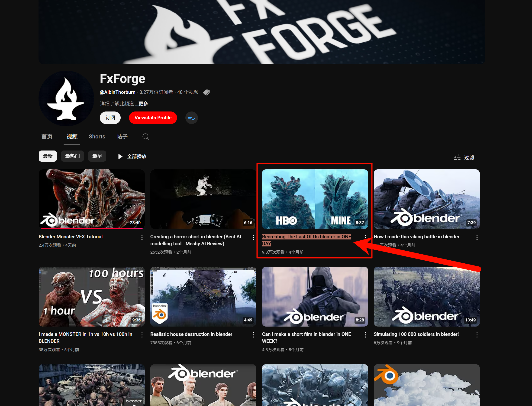Play all videos with 全部播放

[132, 156]
